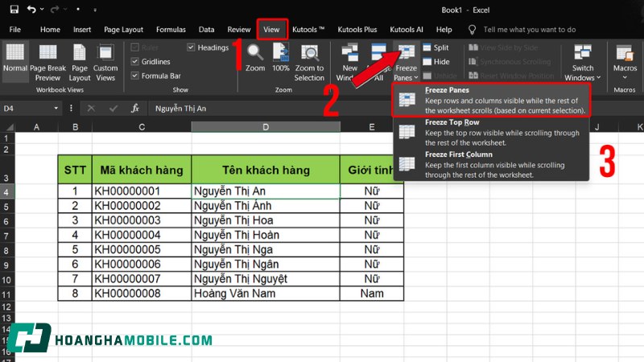Viewport: 644px width, 362px height.
Task: Select column C header
Action: [142, 127]
